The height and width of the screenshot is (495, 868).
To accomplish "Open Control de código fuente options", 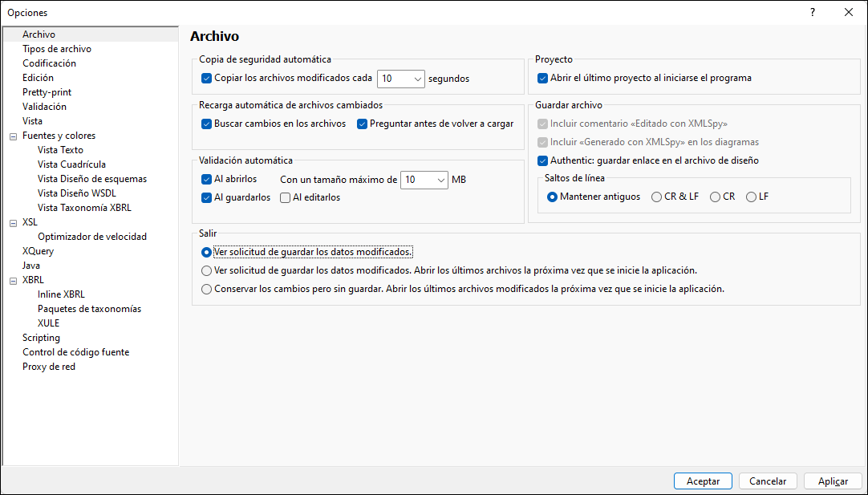I will click(76, 351).
